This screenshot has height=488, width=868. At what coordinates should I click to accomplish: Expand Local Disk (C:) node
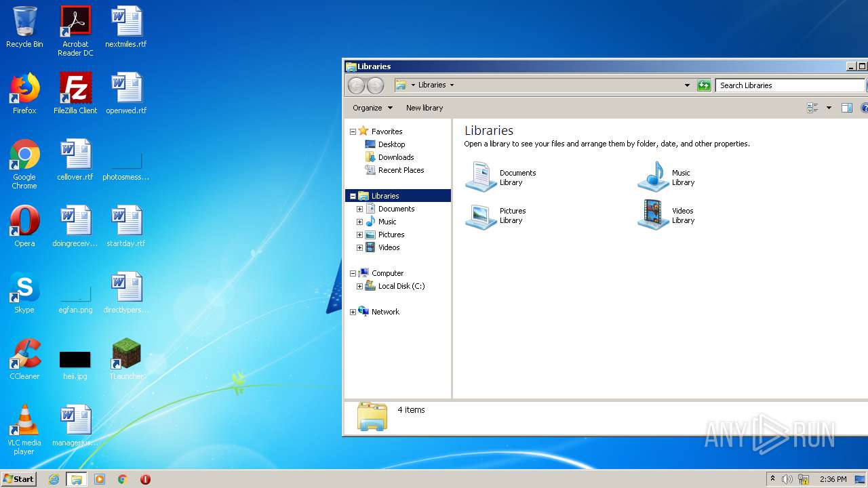click(359, 286)
